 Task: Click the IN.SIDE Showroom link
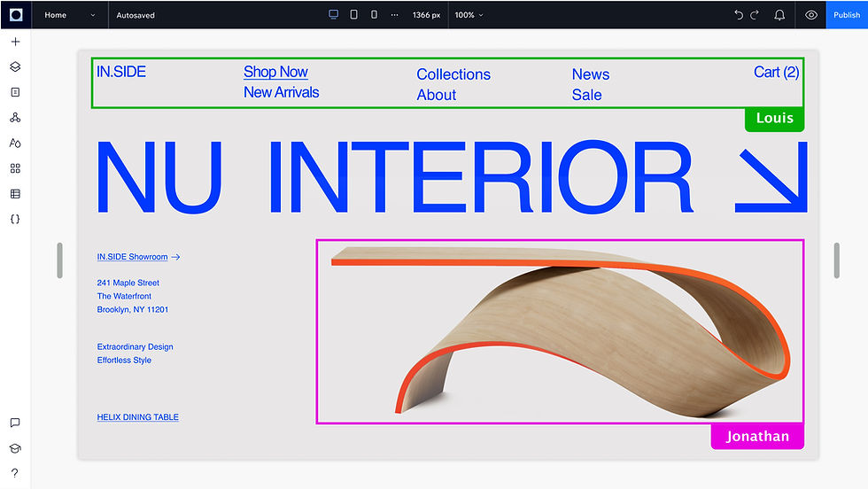(x=132, y=257)
